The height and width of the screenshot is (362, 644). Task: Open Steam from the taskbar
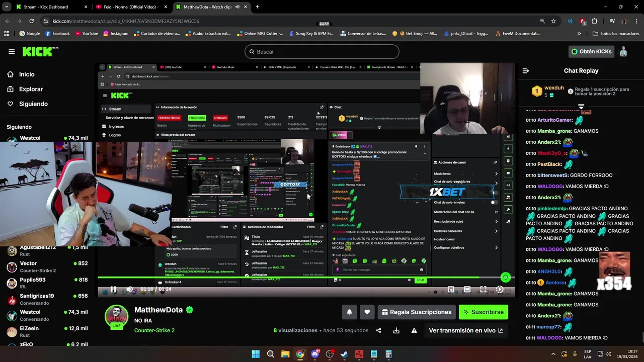click(344, 354)
